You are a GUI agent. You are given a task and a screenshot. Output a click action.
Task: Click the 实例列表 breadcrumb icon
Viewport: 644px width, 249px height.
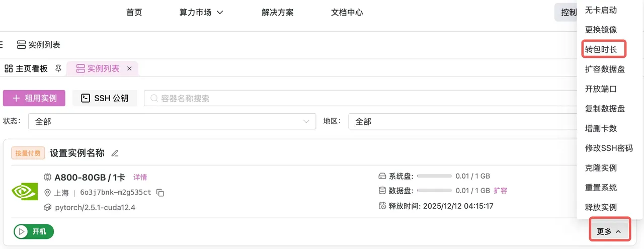coord(21,45)
